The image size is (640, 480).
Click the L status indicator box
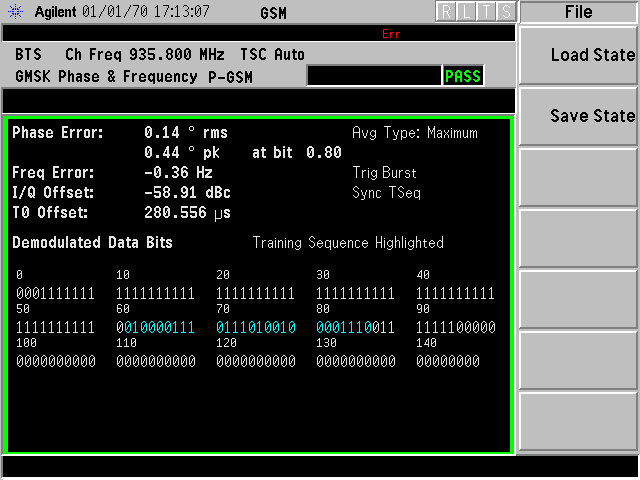coord(465,12)
